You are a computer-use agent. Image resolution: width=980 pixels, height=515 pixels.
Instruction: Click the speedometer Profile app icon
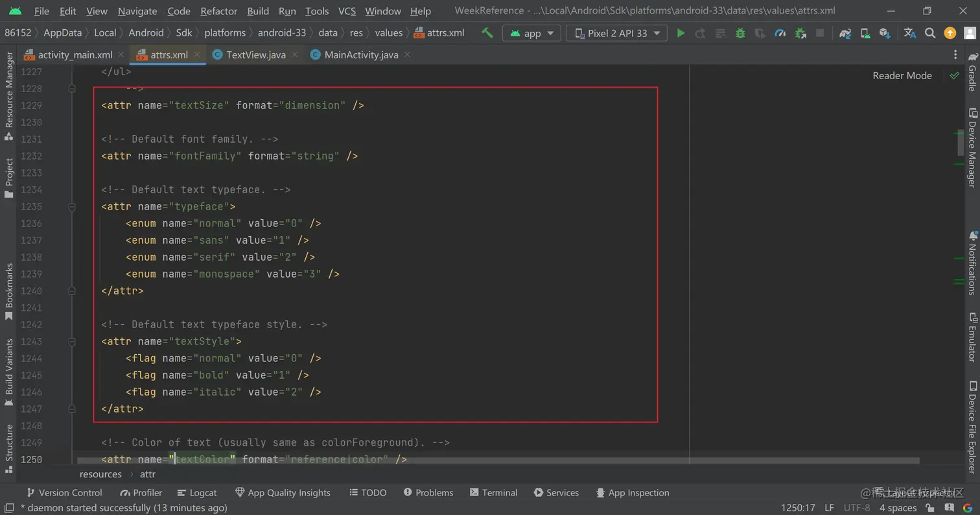[x=780, y=33]
